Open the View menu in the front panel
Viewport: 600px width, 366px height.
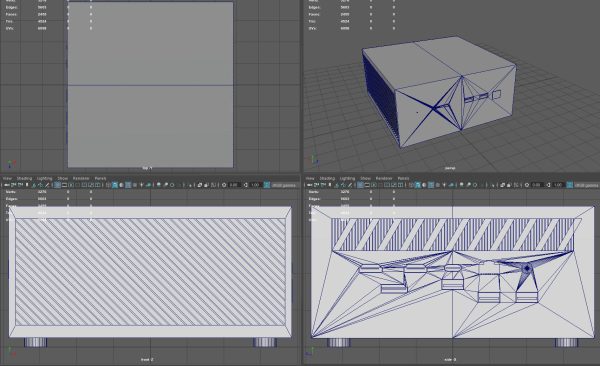[7, 178]
